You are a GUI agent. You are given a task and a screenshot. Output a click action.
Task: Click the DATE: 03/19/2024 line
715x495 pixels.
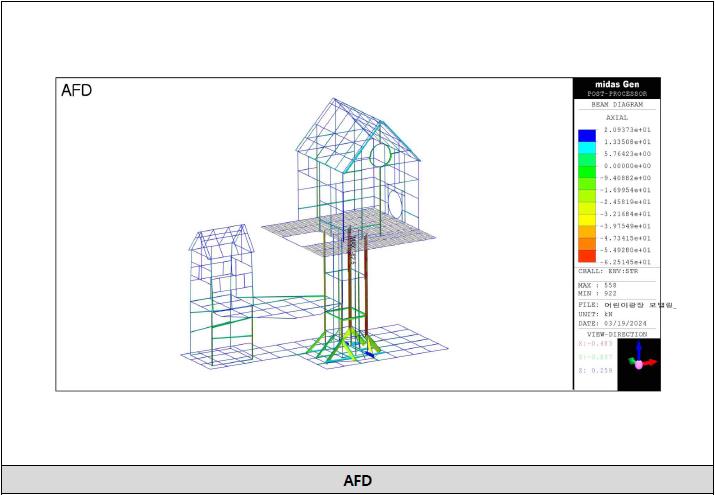(614, 323)
